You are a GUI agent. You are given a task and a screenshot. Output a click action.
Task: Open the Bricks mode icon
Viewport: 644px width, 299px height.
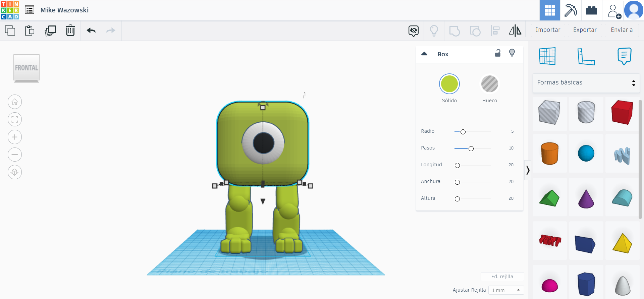tap(591, 10)
